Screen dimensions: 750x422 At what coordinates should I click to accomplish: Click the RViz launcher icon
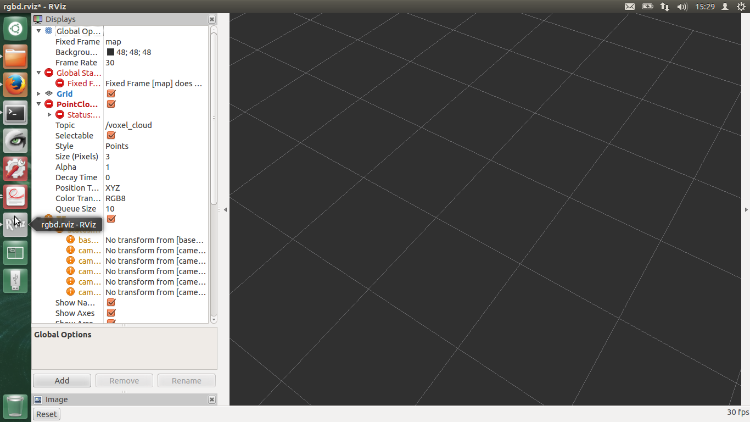click(x=15, y=225)
